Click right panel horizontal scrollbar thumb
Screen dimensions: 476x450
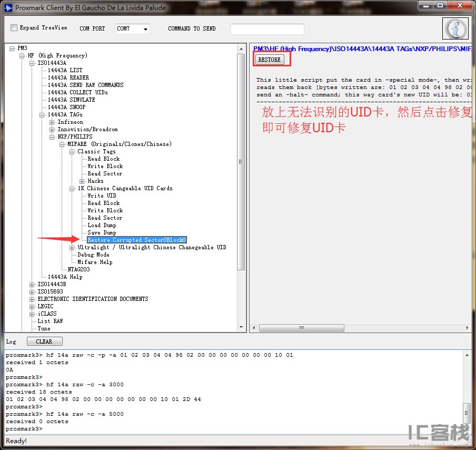click(x=301, y=328)
